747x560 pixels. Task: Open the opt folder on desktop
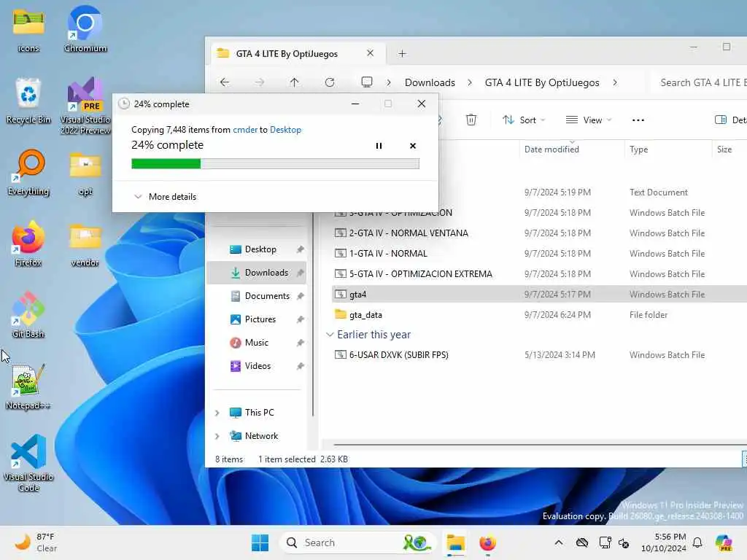coord(85,172)
